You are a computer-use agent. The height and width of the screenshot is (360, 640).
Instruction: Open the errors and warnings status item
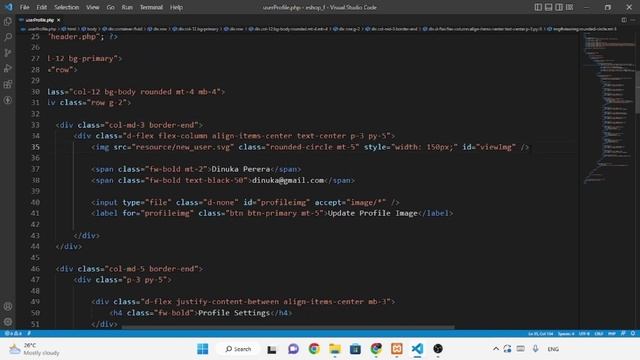[13, 333]
